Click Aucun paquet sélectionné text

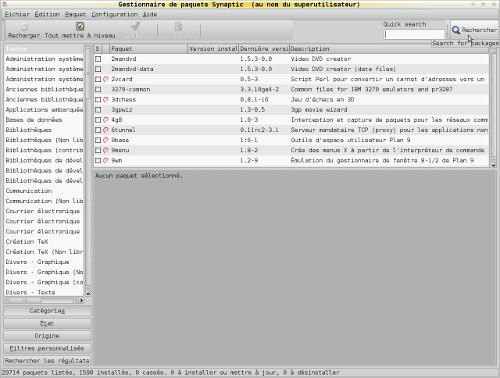(139, 176)
